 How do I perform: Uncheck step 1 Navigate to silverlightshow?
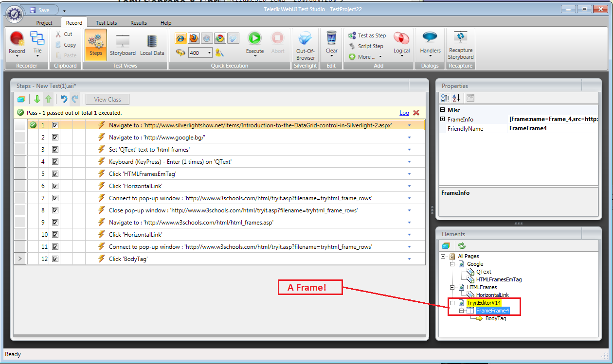[55, 125]
